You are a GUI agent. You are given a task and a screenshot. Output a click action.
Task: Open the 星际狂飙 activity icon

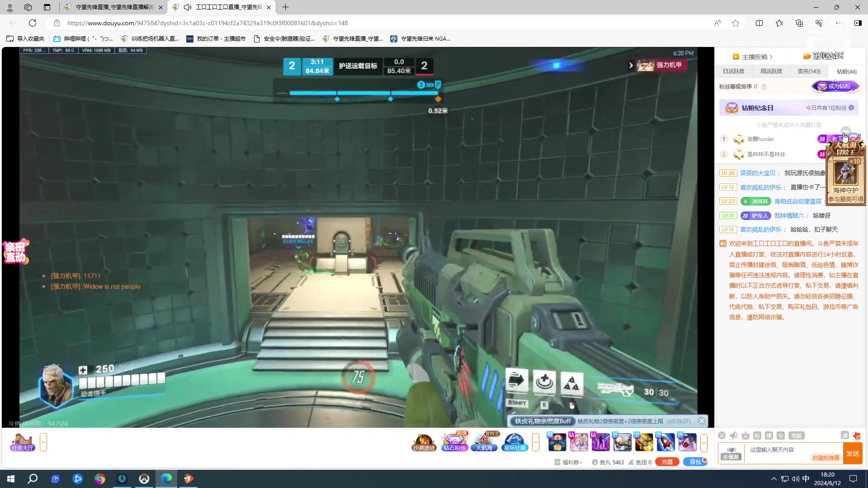515,442
